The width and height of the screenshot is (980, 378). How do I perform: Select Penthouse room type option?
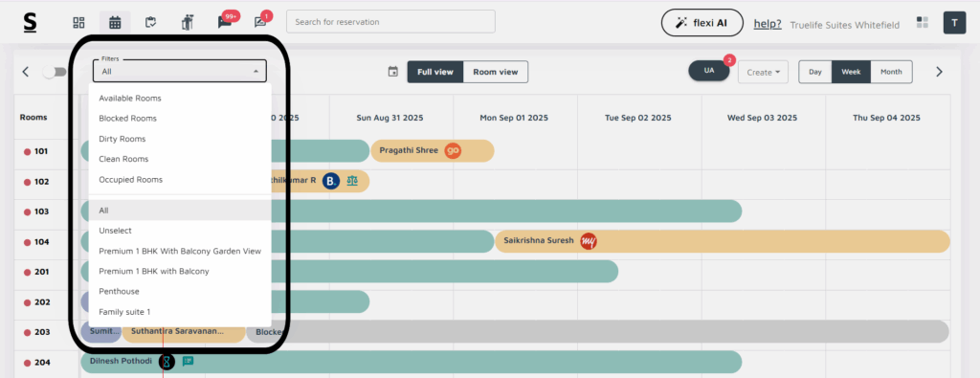[x=180, y=291]
